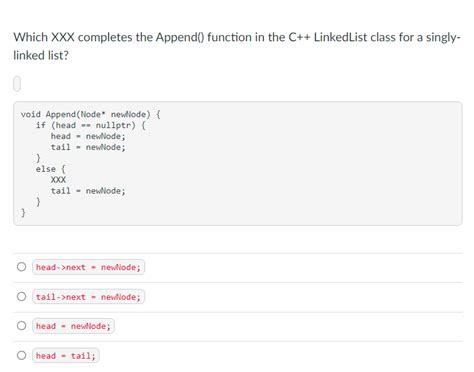Click the 'else {' line in the code
474x372 pixels.
tap(51, 169)
